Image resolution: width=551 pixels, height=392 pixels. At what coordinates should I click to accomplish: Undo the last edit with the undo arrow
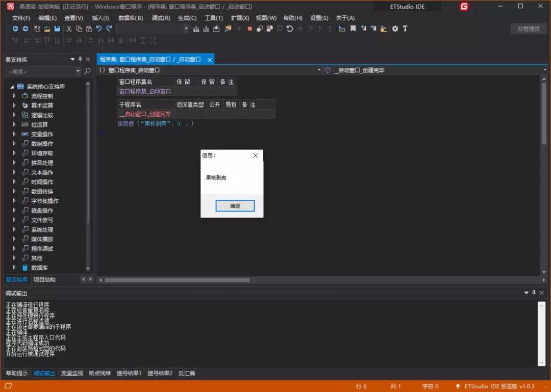pos(100,29)
